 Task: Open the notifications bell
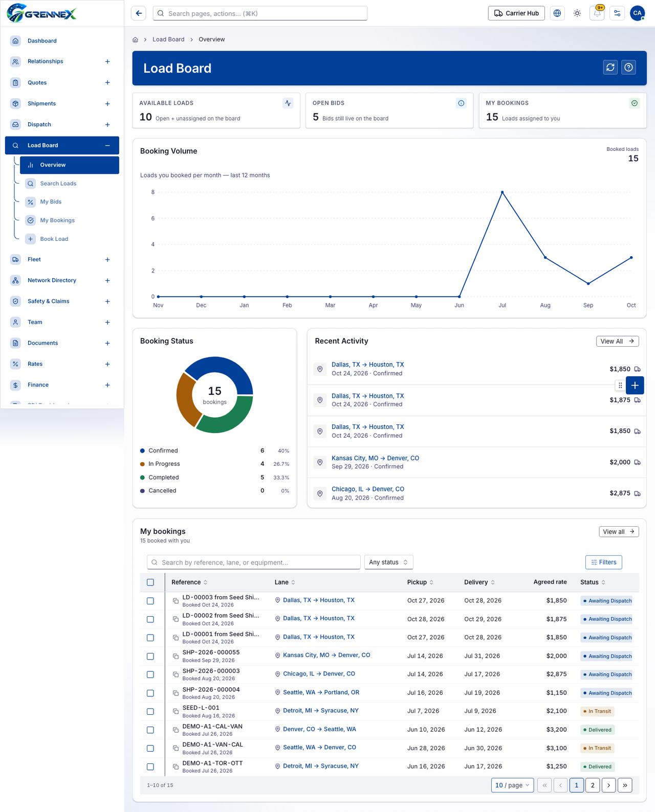click(x=597, y=13)
